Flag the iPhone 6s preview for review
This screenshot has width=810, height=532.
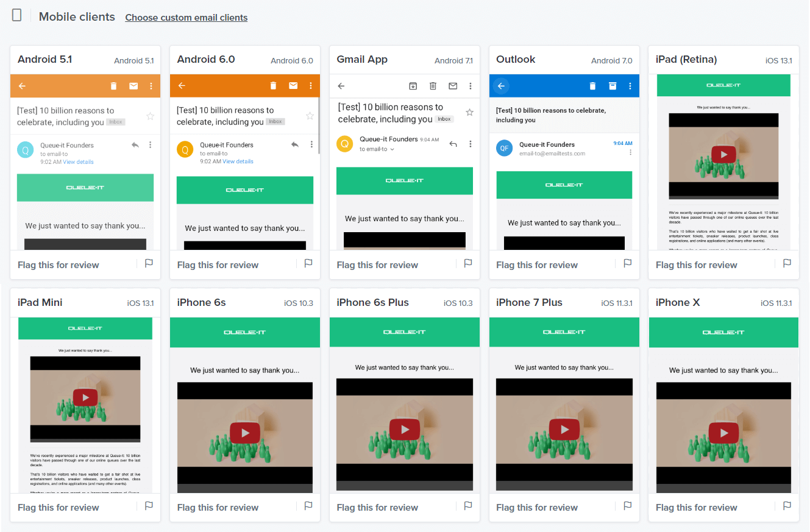[308, 506]
